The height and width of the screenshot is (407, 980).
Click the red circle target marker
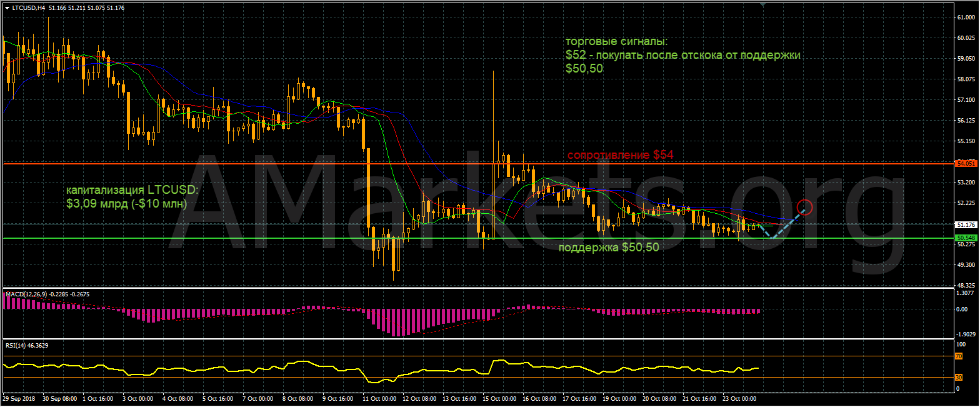805,207
